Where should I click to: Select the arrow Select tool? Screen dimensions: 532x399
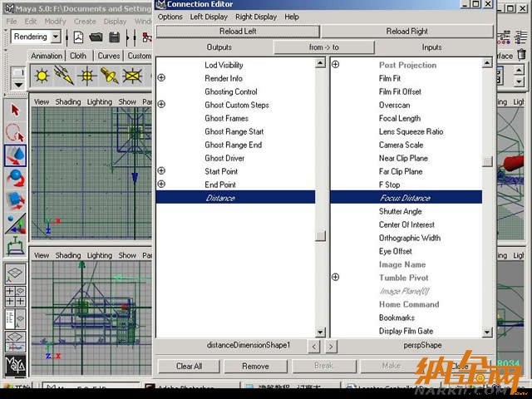[15, 111]
